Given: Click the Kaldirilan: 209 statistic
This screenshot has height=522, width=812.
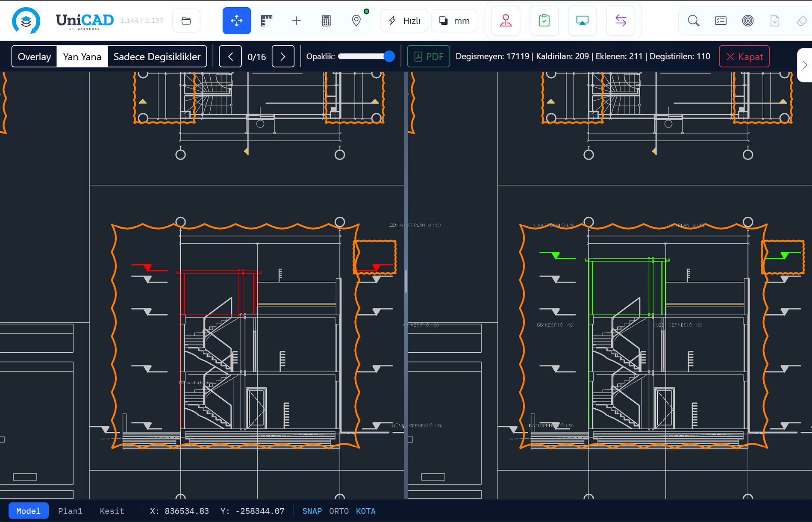Looking at the screenshot, I should [562, 56].
